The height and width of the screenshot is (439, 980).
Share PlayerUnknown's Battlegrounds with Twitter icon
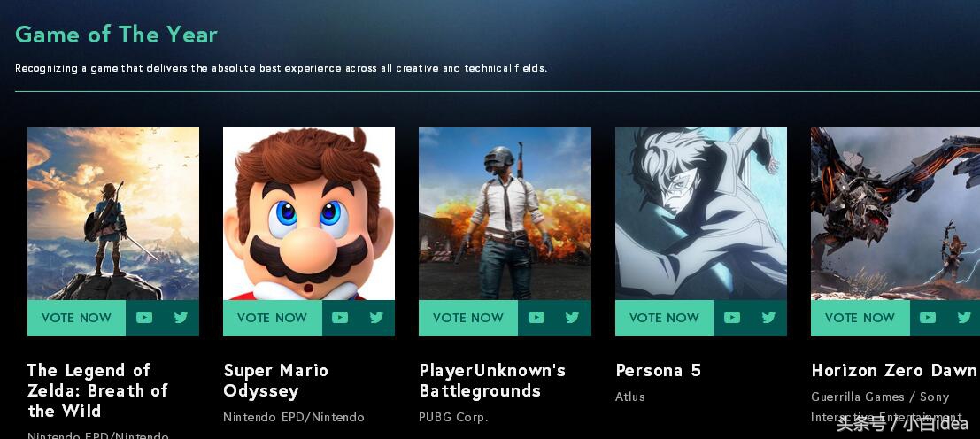click(573, 318)
